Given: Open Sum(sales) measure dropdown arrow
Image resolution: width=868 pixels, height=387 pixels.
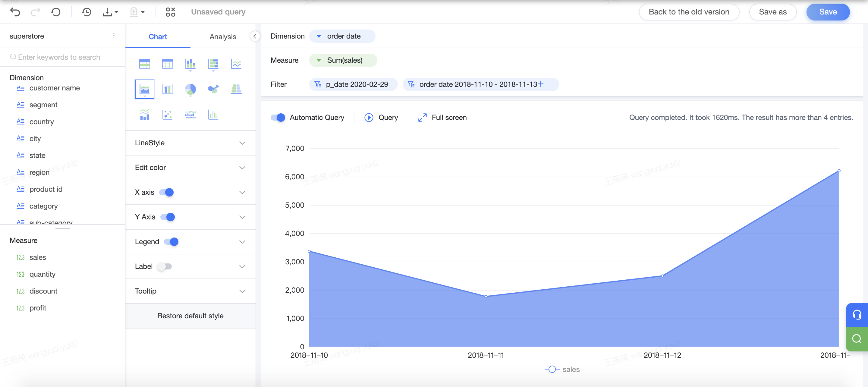Looking at the screenshot, I should point(319,60).
